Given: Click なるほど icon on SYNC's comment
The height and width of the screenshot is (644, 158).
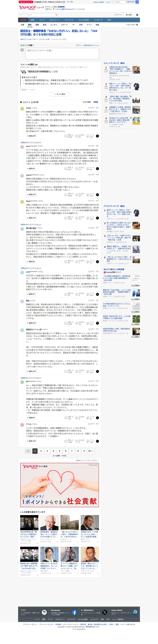Looking at the screenshot, I should pyautogui.click(x=77, y=136).
